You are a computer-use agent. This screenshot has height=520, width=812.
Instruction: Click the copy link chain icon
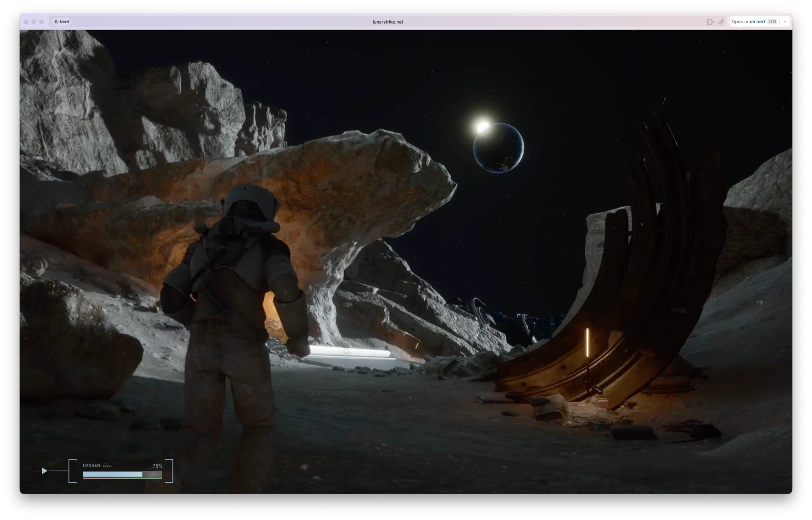coord(721,22)
